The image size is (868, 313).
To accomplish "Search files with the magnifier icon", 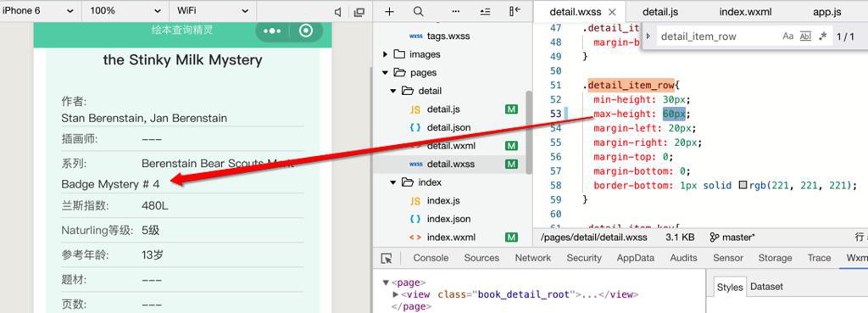I will (x=419, y=12).
